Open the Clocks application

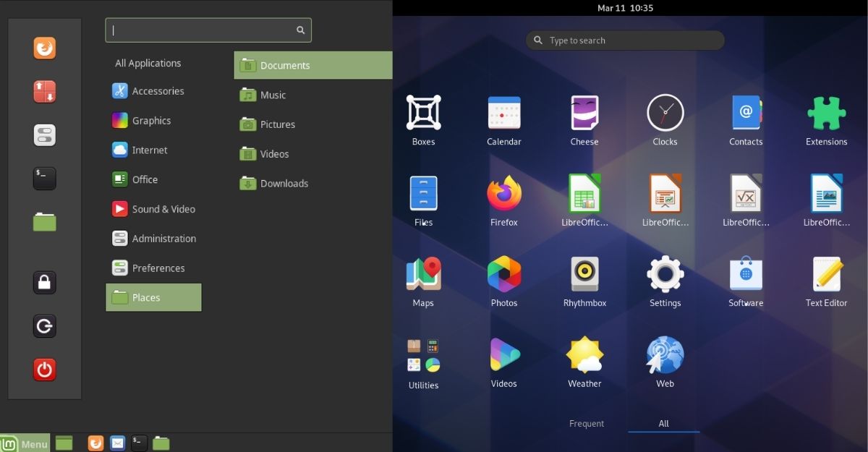click(665, 121)
